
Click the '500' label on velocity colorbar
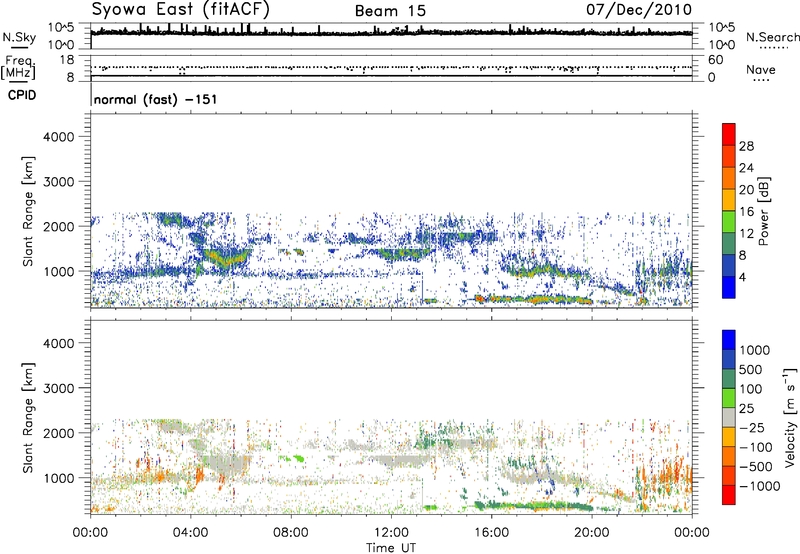751,369
